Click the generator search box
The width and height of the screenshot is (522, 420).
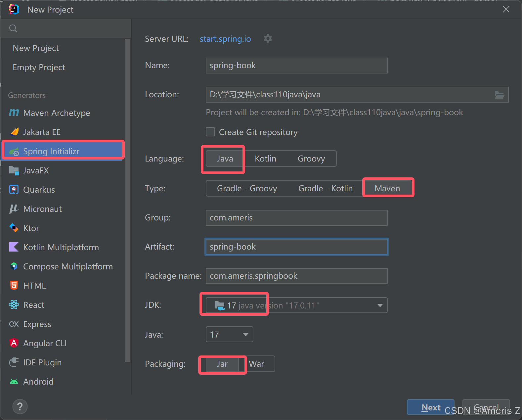click(66, 28)
